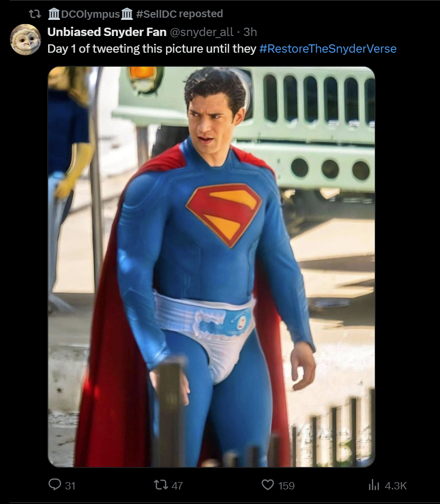Repost the tweet using the arrows icon
Screen dimensions: 440x504
tap(161, 485)
